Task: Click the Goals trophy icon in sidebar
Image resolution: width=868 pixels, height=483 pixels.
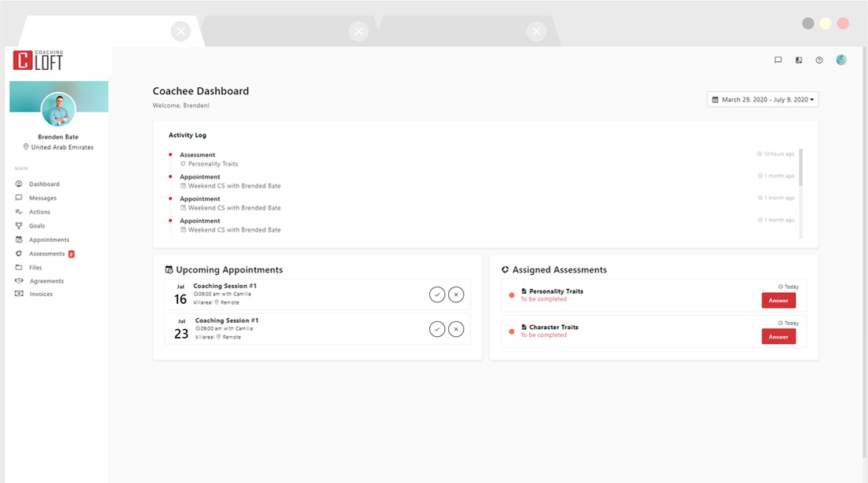Action: pyautogui.click(x=19, y=225)
